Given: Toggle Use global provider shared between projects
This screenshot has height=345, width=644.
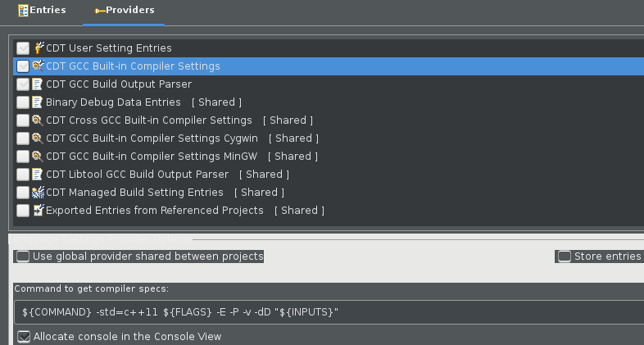Looking at the screenshot, I should point(23,256).
